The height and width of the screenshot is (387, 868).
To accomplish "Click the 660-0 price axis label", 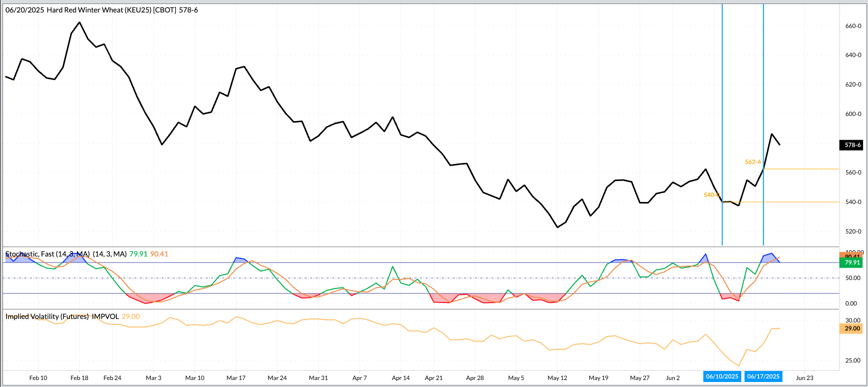I will point(853,26).
